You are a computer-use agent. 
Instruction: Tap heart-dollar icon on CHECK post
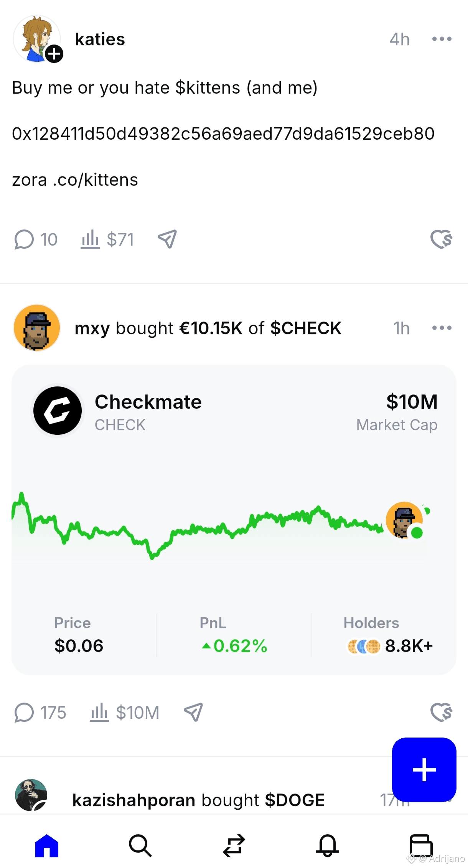(x=441, y=712)
